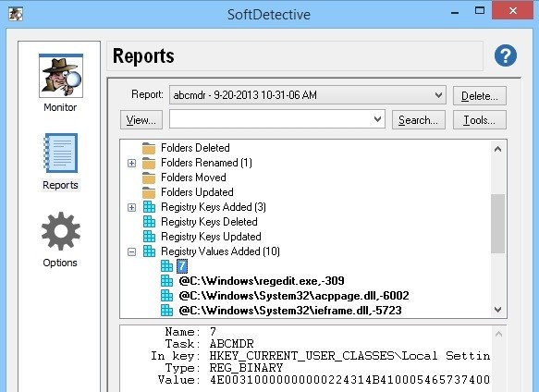
Task: Select the ieframe.dll,-5723 entry
Action: click(290, 311)
